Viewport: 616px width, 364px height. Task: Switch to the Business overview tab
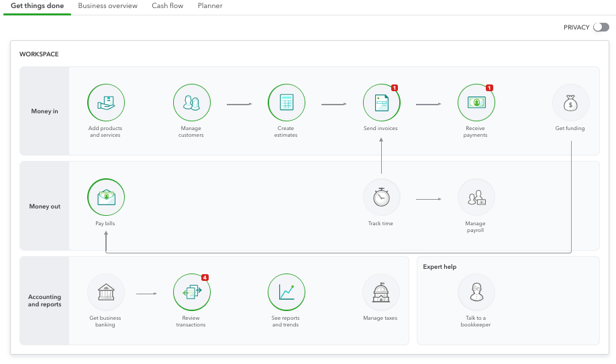[x=107, y=6]
